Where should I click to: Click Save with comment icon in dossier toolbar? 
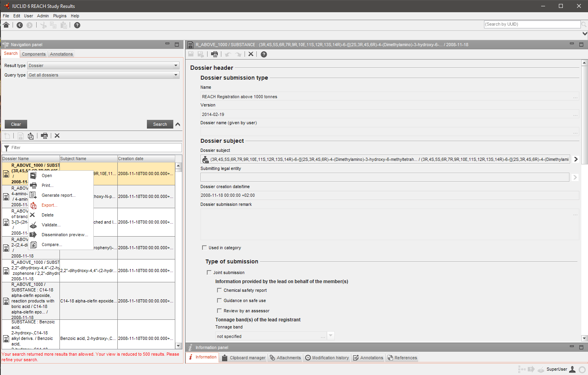[201, 54]
